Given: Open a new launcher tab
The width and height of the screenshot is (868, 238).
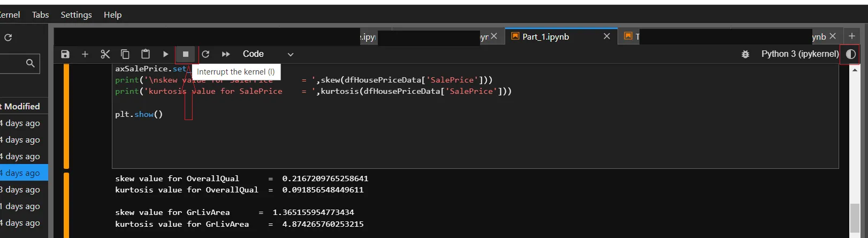Looking at the screenshot, I should point(852,36).
